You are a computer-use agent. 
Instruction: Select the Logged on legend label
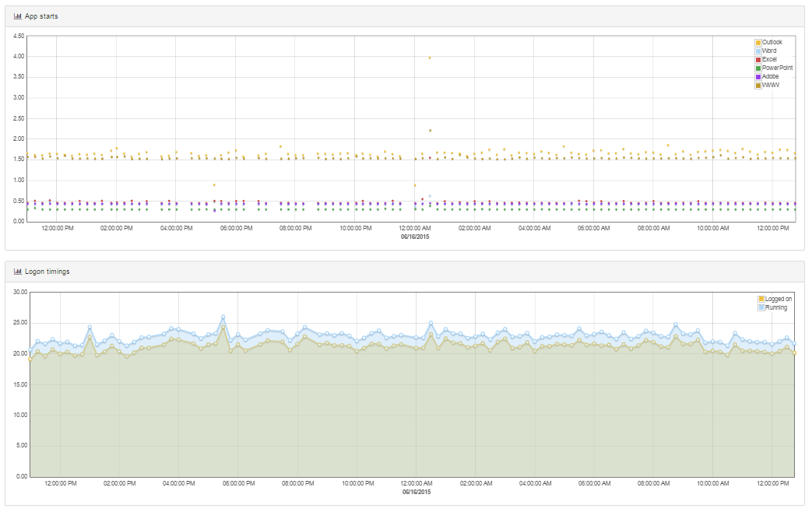click(x=779, y=299)
